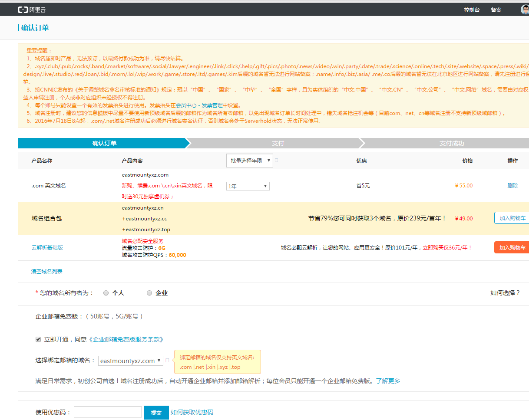Add 云解析基础版 to the cart
529x420 pixels.
click(x=512, y=248)
